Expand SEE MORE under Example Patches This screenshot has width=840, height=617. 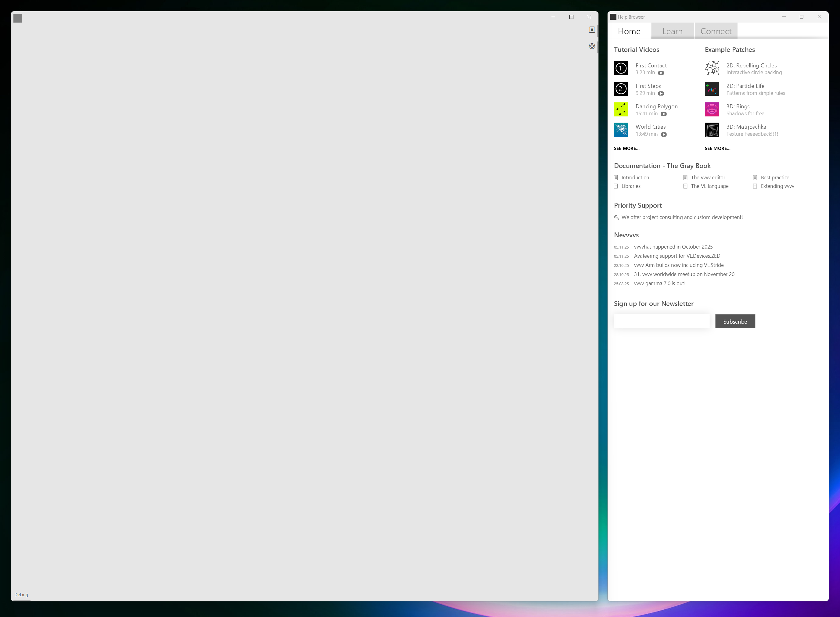tap(717, 149)
